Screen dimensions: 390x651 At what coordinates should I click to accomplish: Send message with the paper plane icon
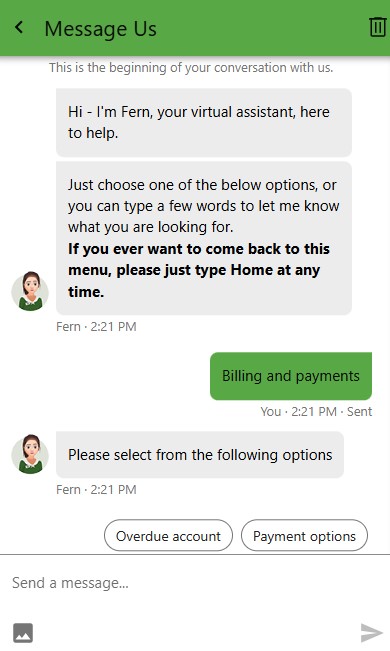coord(371,633)
